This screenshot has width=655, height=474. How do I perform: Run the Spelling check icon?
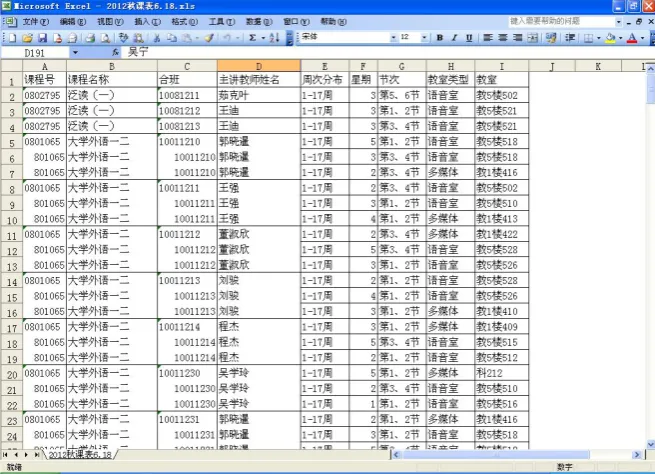[123, 38]
